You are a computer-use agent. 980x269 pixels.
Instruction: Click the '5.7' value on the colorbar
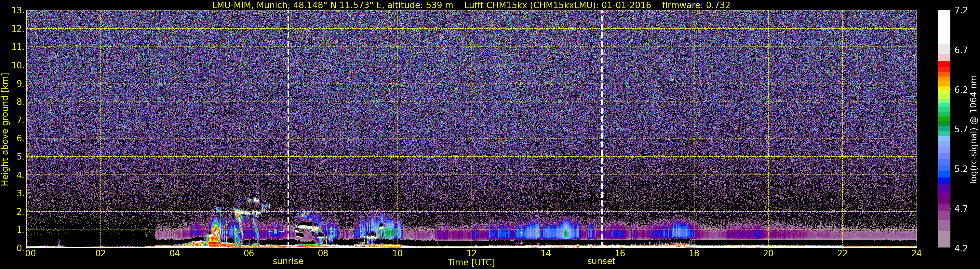961,129
